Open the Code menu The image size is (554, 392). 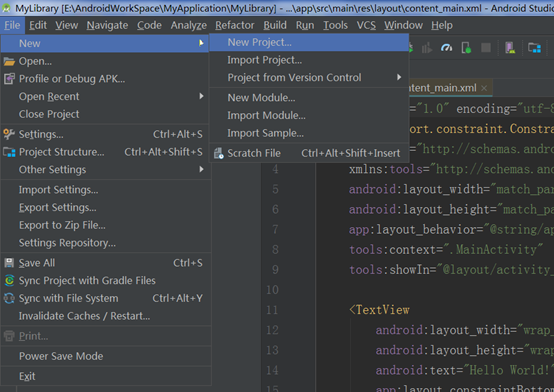click(x=149, y=25)
